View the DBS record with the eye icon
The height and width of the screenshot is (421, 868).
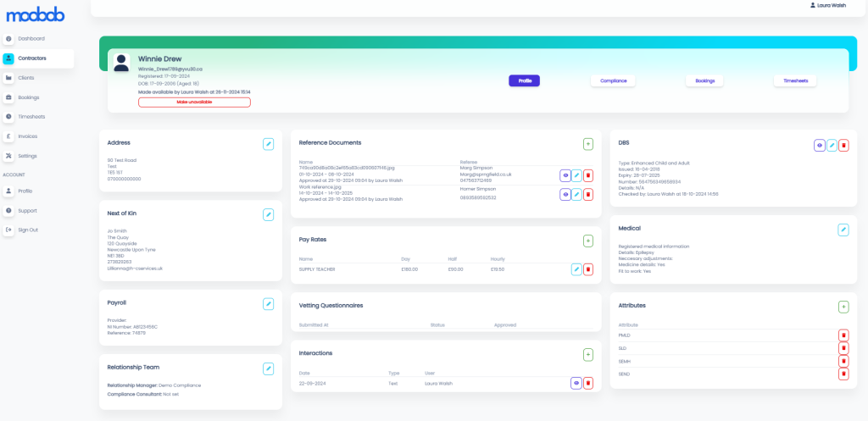tap(819, 146)
